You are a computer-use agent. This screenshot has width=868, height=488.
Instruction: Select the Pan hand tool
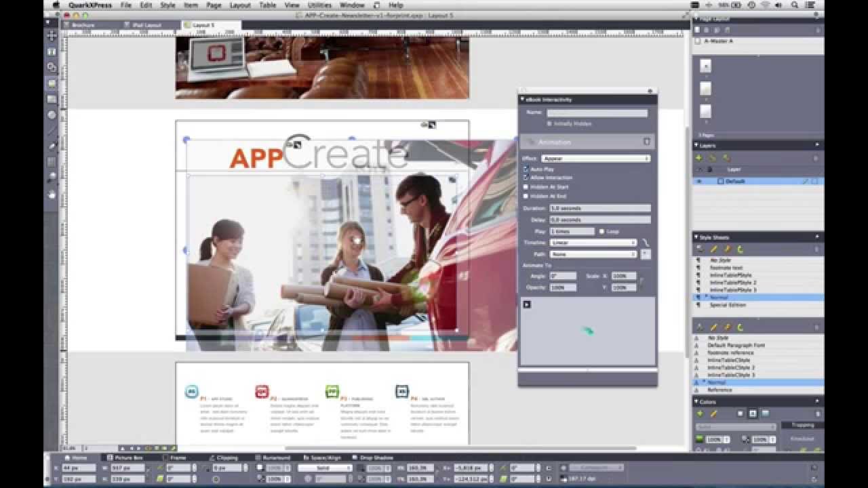[52, 194]
